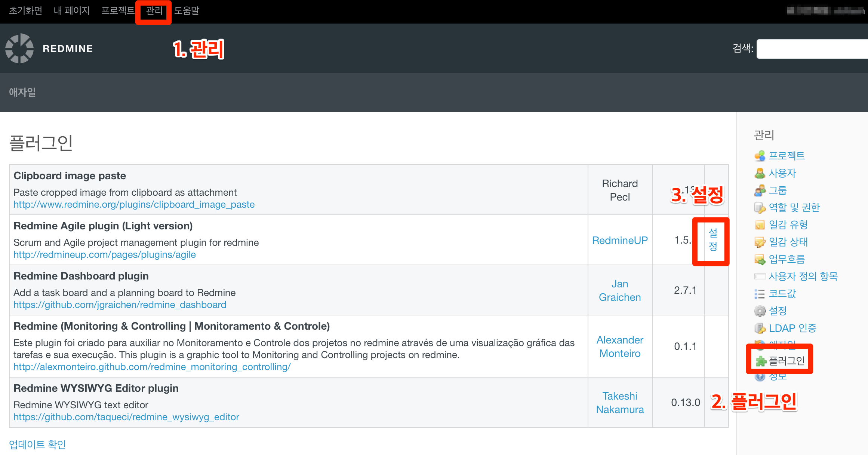Click the 프로젝트 sidebar icon
Screen dimensions: 868x455
[x=760, y=156]
